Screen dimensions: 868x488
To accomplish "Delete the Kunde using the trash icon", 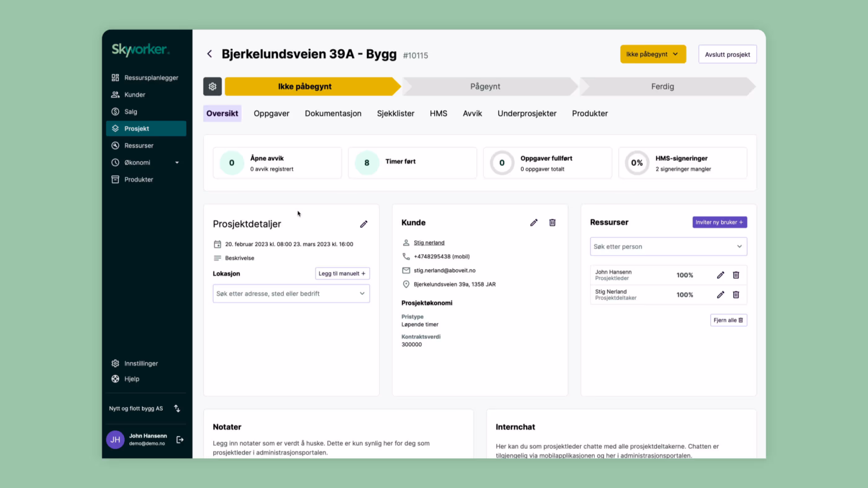I will tap(552, 222).
